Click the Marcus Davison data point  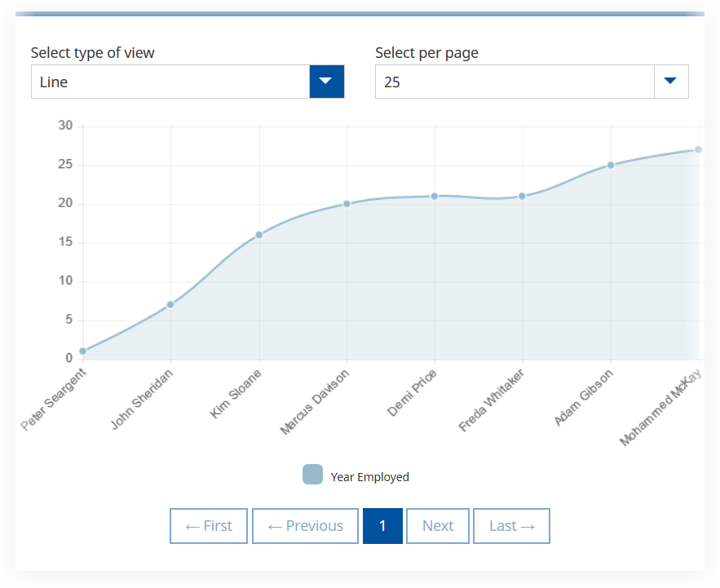[347, 204]
